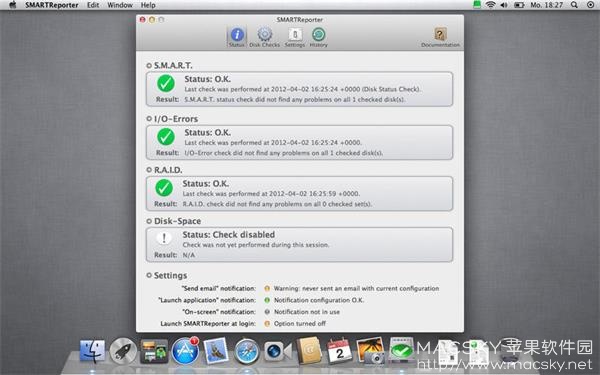Click the S.M.A.R.T. section heading
600x375 pixels.
pyautogui.click(x=173, y=65)
